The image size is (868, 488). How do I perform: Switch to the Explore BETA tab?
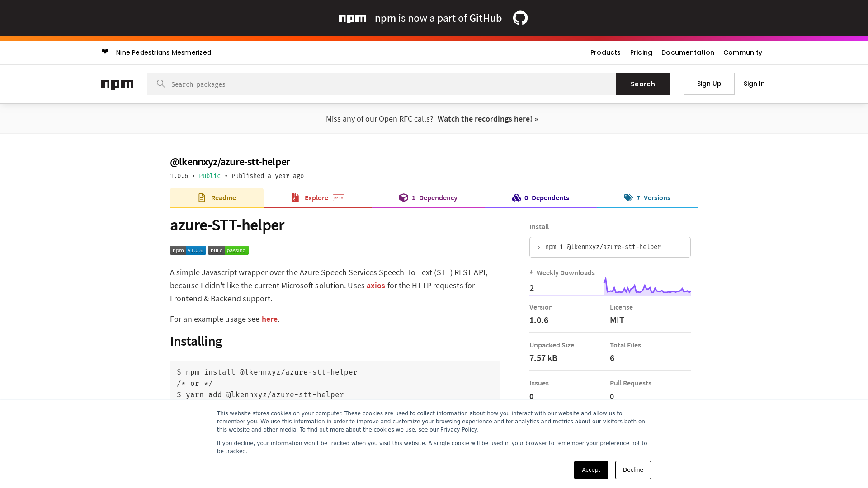318,198
